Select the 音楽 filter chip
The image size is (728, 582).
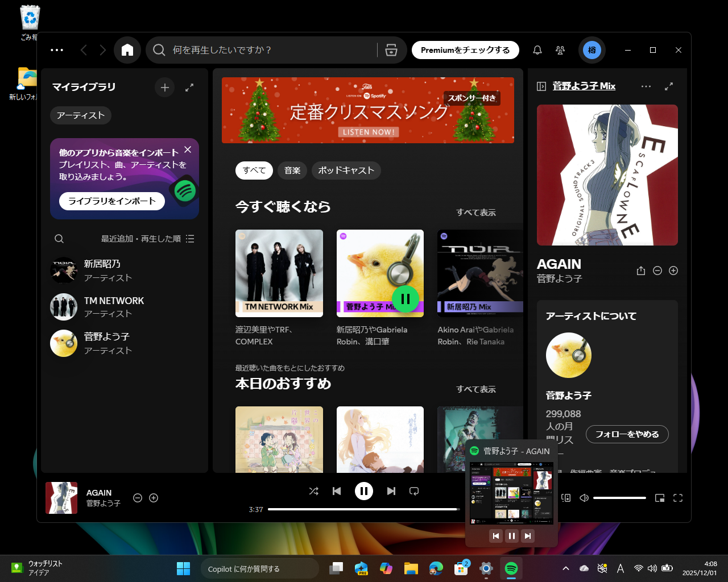tap(292, 171)
